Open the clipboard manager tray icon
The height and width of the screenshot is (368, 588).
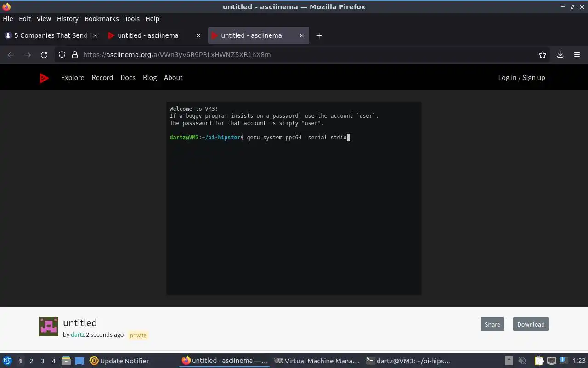tap(539, 361)
